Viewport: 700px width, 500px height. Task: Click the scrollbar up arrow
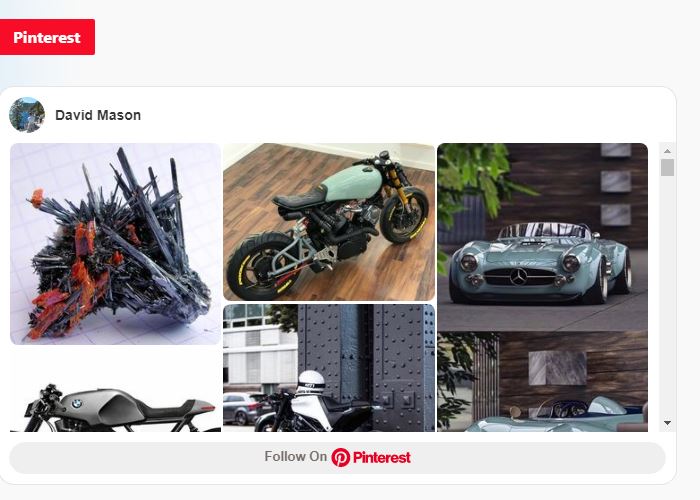[x=667, y=151]
